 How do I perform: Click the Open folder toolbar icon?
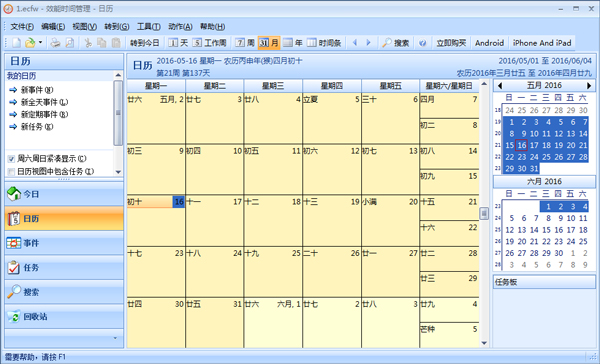tap(30, 43)
